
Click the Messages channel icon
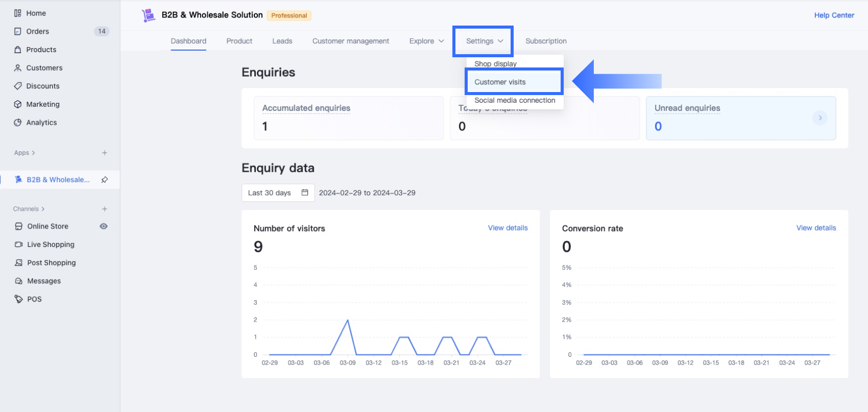(19, 281)
